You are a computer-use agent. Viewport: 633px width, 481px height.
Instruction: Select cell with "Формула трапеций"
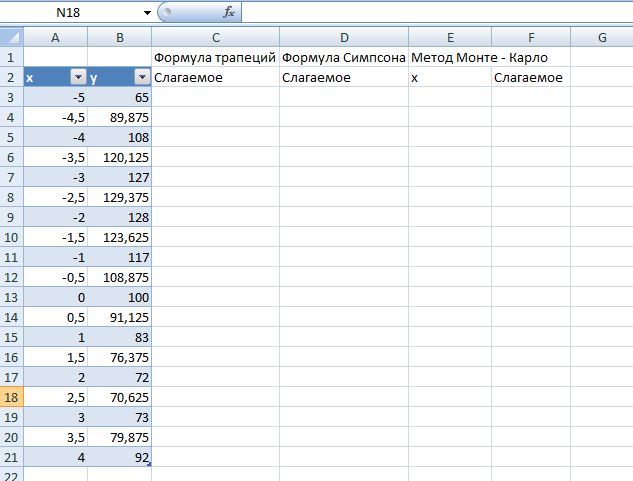(215, 57)
